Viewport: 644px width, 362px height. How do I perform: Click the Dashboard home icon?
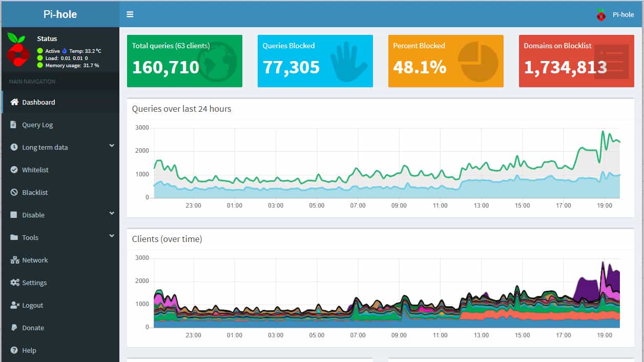(14, 102)
